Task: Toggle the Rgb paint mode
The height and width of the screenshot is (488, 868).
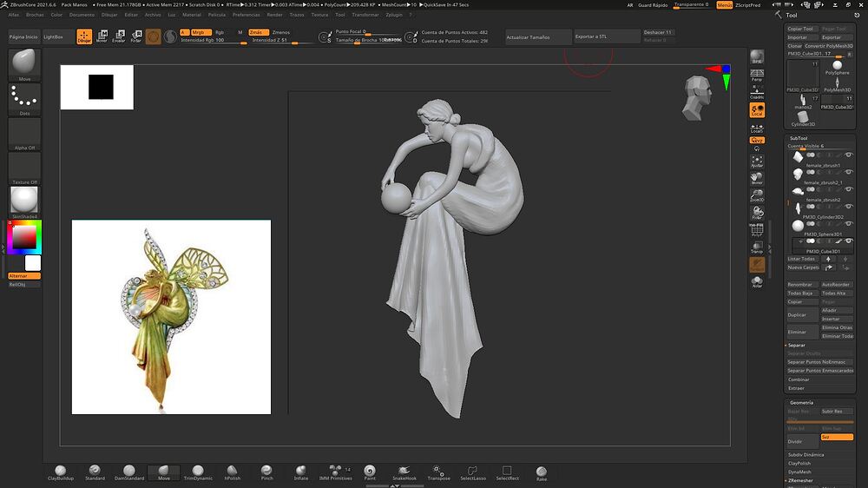Action: click(x=220, y=32)
